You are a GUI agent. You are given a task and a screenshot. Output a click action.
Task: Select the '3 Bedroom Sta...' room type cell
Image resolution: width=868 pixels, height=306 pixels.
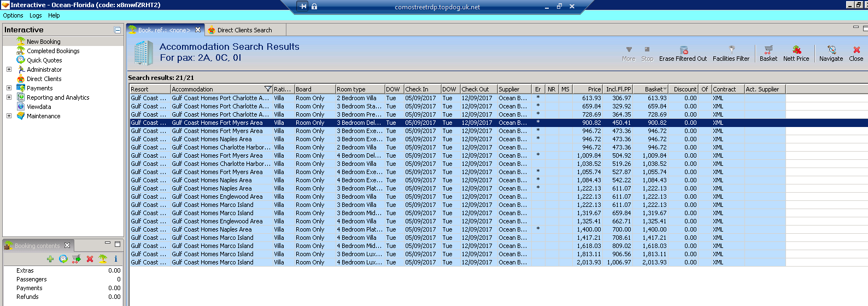point(360,106)
